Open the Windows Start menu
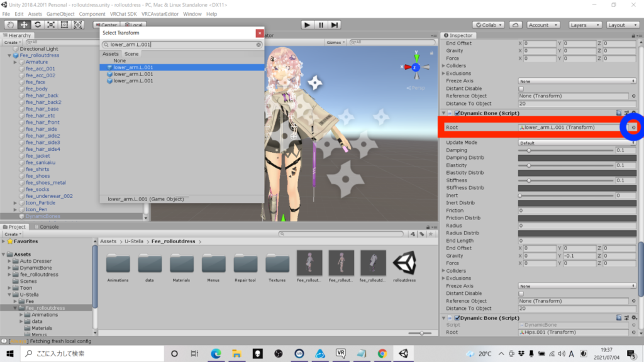This screenshot has height=362, width=644. pos(10,353)
